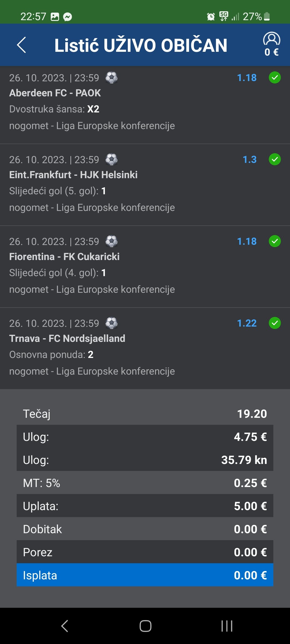The height and width of the screenshot is (644, 290).
Task: Tap the back arrow in header
Action: click(21, 45)
